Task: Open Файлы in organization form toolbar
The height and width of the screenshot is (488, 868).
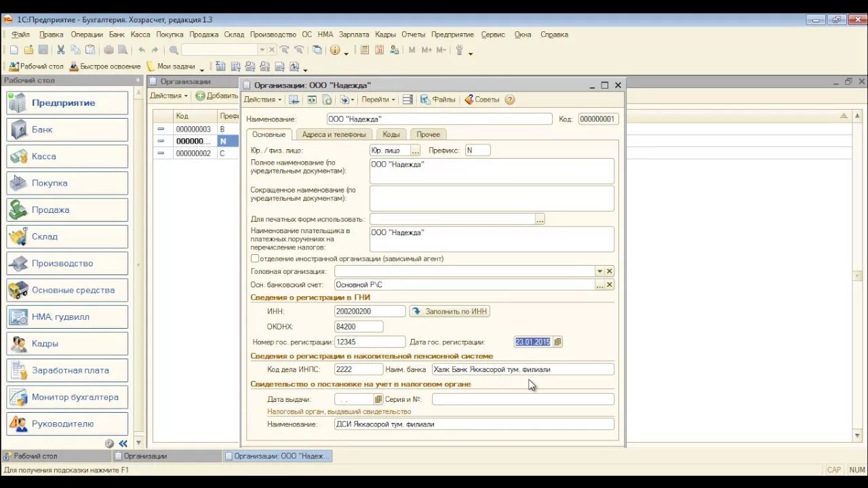Action: coord(438,100)
